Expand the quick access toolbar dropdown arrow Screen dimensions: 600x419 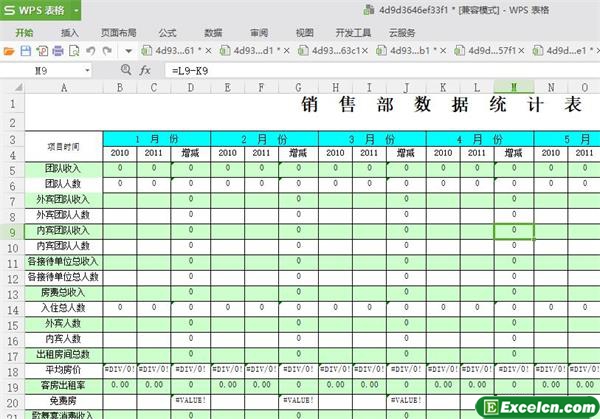pyautogui.click(x=129, y=51)
